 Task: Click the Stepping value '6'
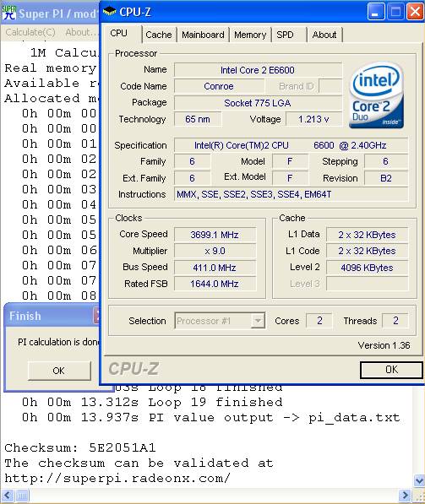tap(386, 161)
